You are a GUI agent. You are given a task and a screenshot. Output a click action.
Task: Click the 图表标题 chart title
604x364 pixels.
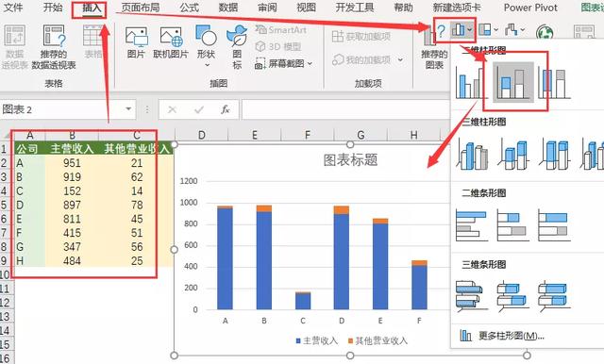tap(350, 160)
